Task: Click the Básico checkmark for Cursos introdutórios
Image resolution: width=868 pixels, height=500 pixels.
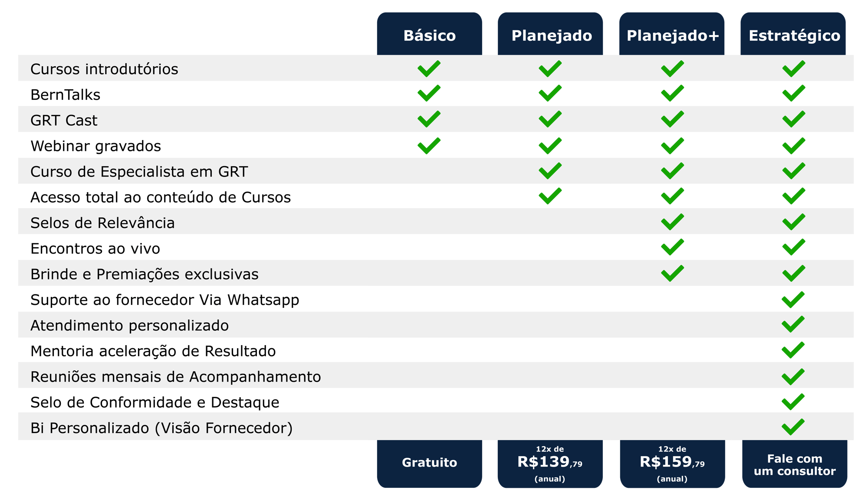Action: tap(429, 69)
